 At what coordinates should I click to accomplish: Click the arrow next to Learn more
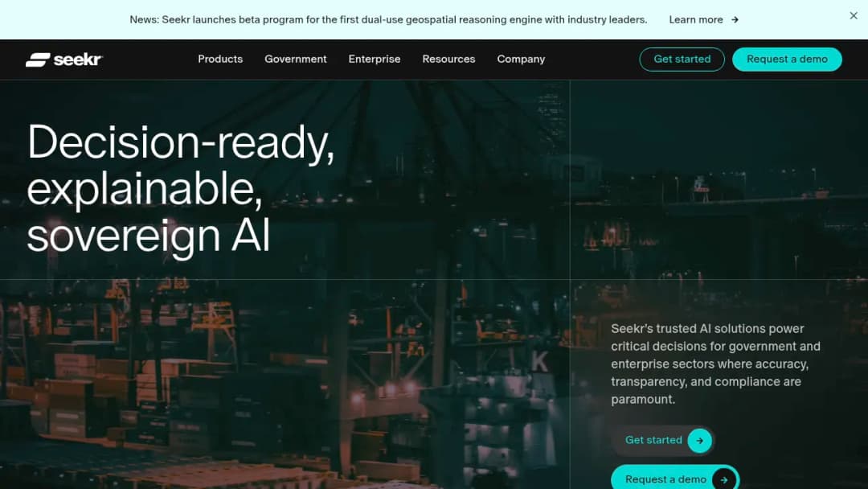(735, 20)
